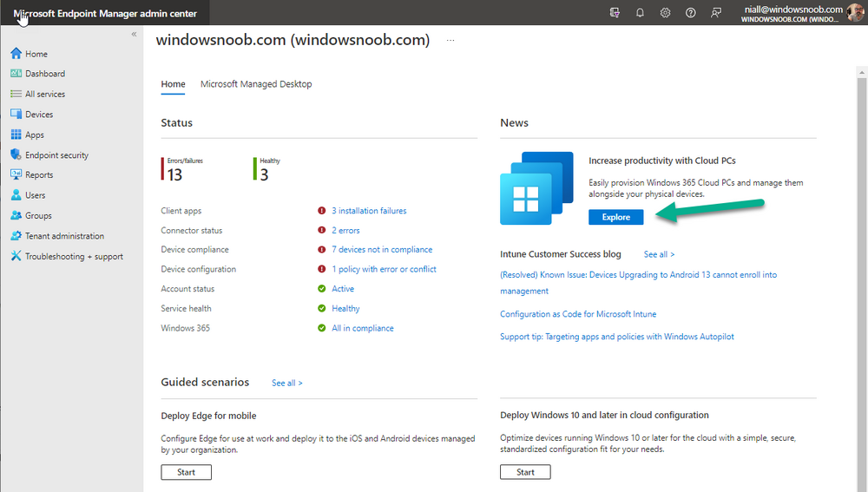This screenshot has width=868, height=492.
Task: Click the Errors/failures count 13
Action: click(175, 175)
